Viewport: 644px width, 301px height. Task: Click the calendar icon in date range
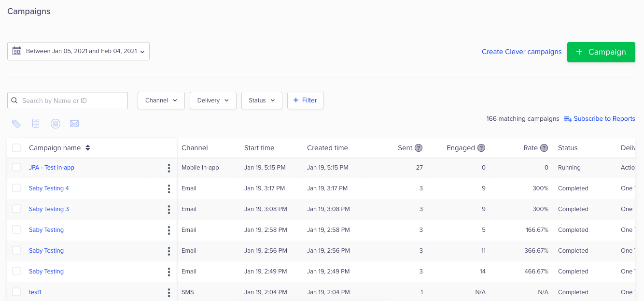[17, 51]
